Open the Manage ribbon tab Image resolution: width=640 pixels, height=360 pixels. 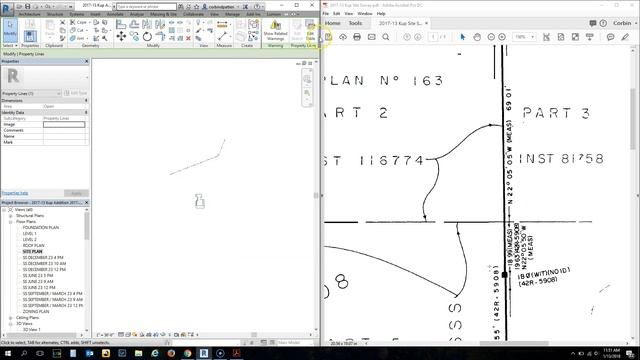(x=232, y=14)
